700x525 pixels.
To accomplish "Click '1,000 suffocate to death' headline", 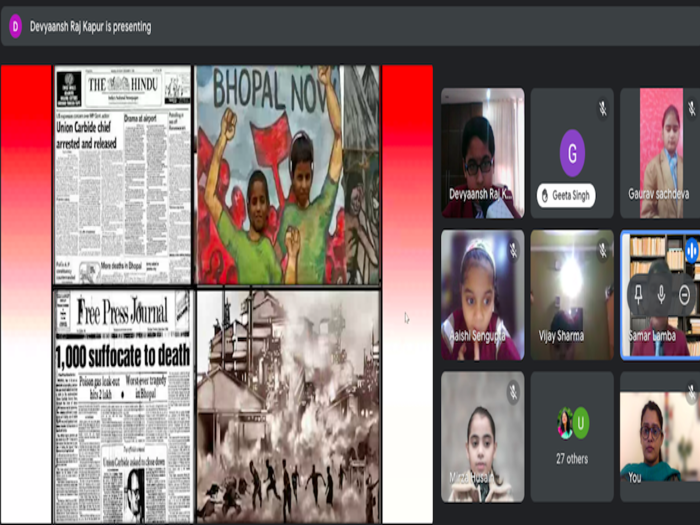I will click(x=123, y=356).
